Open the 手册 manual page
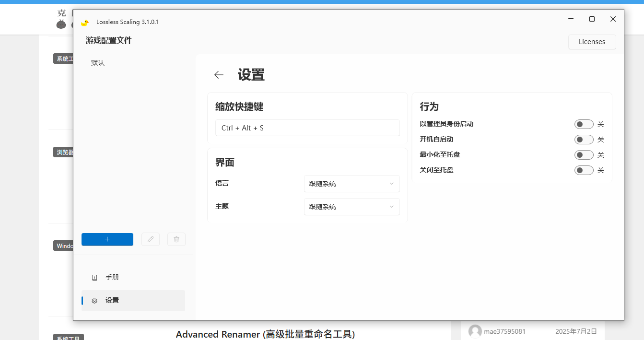Image resolution: width=644 pixels, height=340 pixels. pos(112,278)
